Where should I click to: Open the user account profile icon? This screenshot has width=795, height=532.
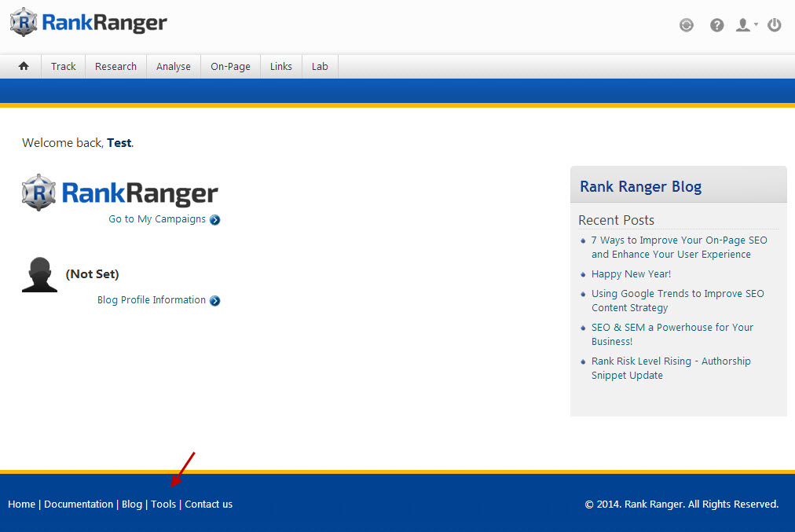743,25
